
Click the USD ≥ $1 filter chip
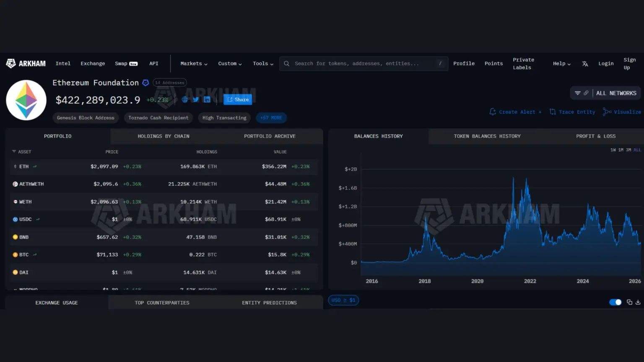[343, 300]
